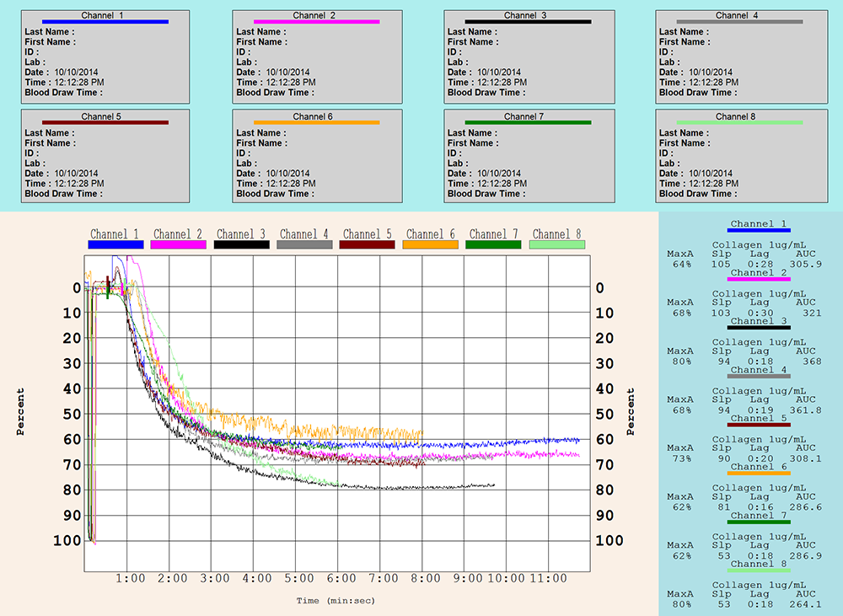
Task: Click the ID field in Channel 2 panel
Action: click(244, 52)
